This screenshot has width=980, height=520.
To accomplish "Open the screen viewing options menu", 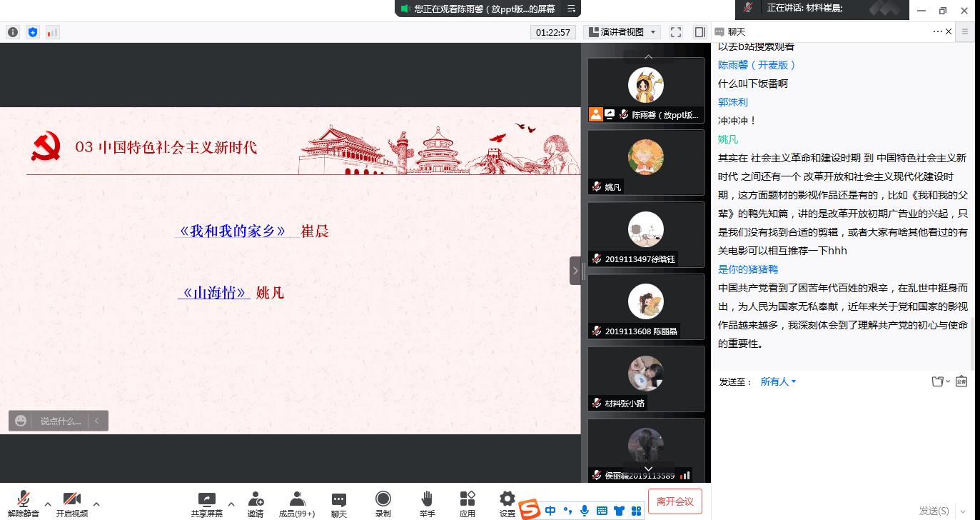I will (x=571, y=9).
